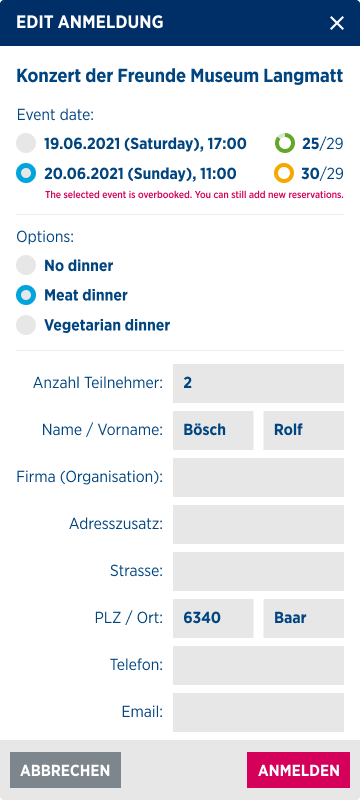
Task: Click the Adresszusatz input field
Action: click(259, 524)
